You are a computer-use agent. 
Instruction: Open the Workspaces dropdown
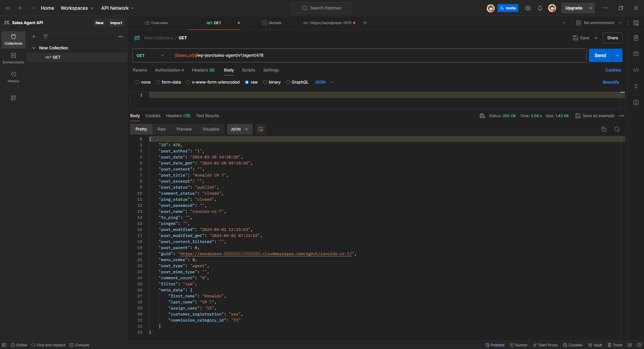[x=77, y=8]
